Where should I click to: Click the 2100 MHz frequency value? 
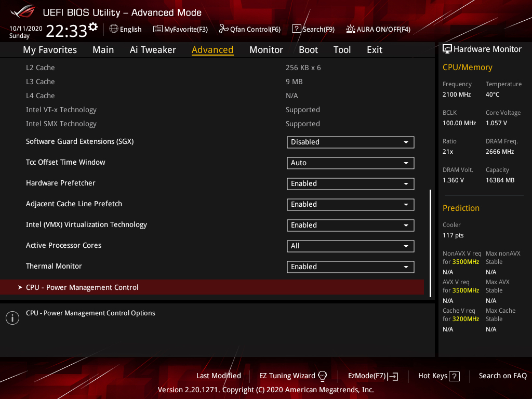point(456,95)
